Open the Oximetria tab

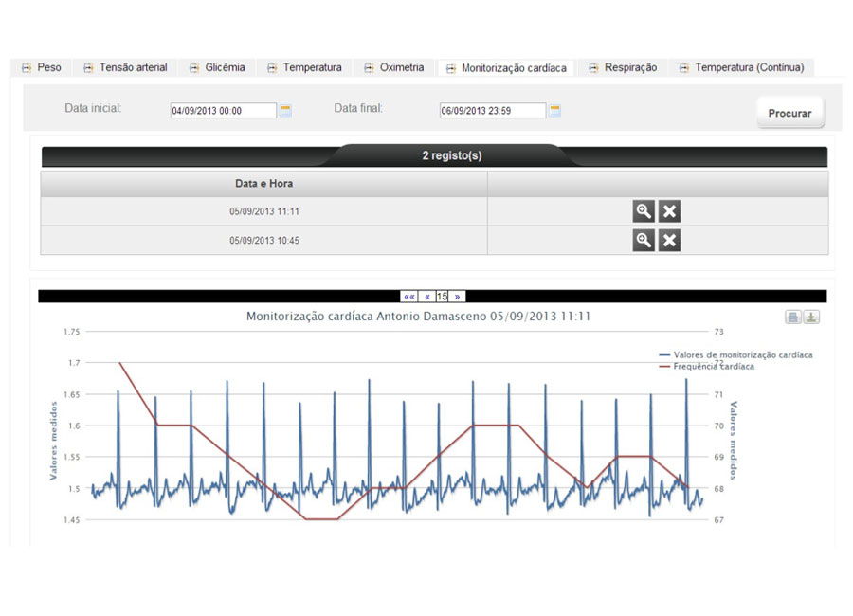pos(393,68)
